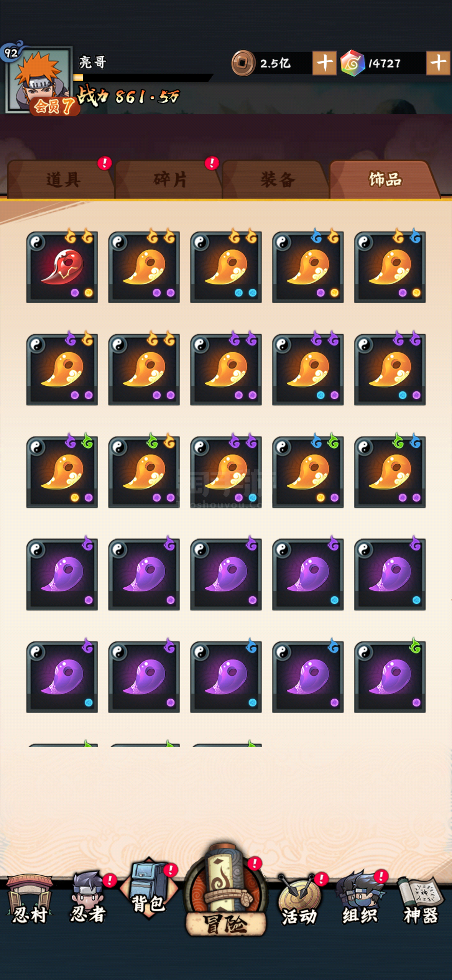
Task: Switch to the 道具 items tab
Action: 62,179
